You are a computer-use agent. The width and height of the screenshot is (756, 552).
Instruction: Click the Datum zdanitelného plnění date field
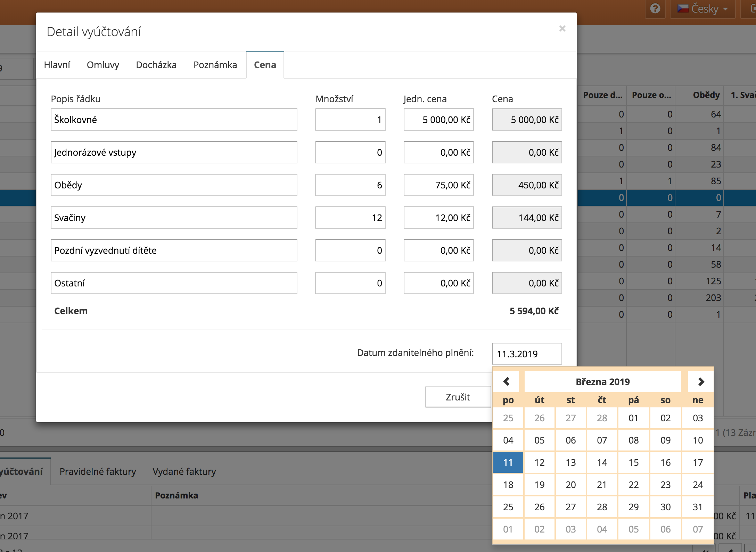(x=526, y=354)
